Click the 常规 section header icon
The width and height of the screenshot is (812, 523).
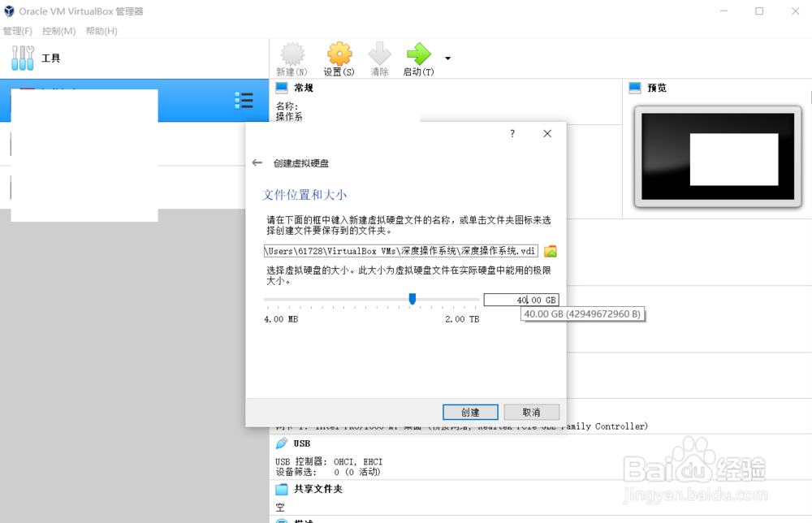282,88
